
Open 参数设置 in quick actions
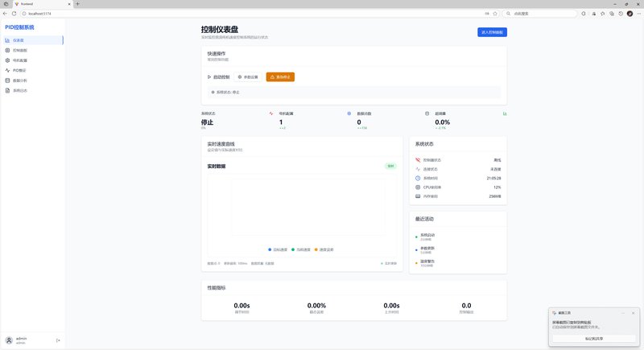(x=248, y=77)
